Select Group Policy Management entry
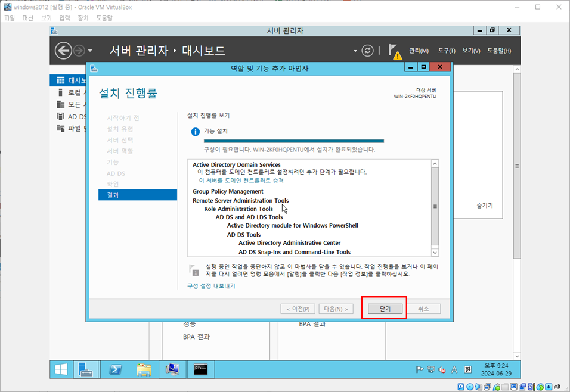 tap(228, 191)
